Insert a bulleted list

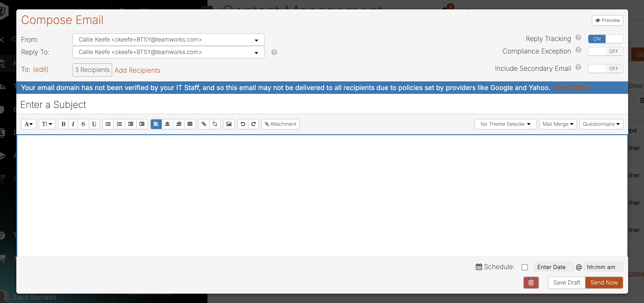(x=108, y=124)
